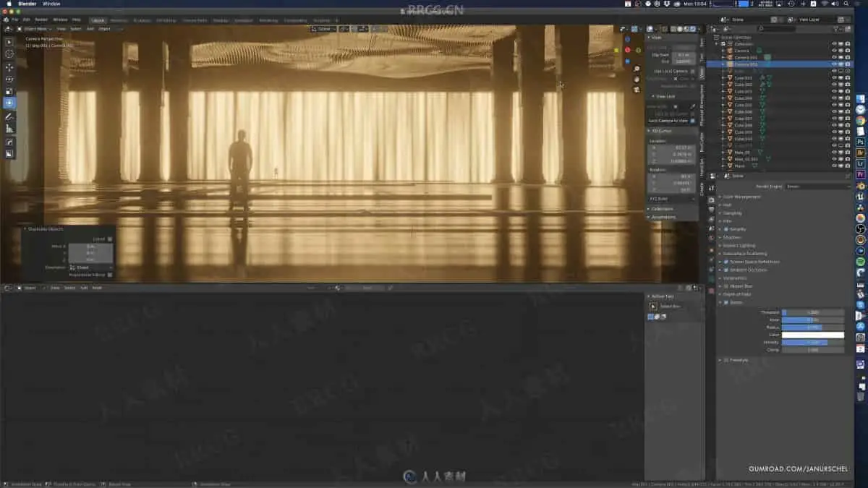Viewport: 868px width, 488px height.
Task: Enable the Motion Blur checkbox
Action: coord(726,286)
